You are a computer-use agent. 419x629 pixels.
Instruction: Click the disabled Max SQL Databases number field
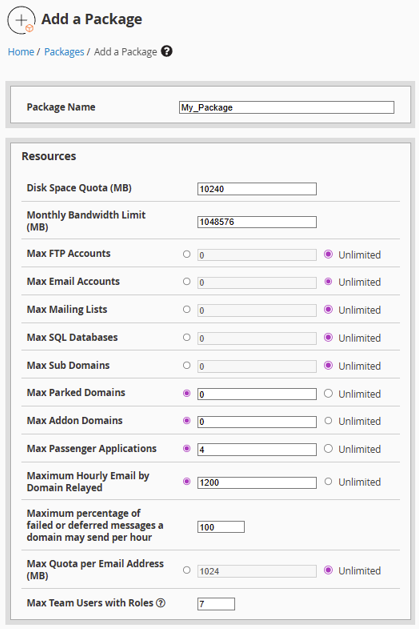257,338
